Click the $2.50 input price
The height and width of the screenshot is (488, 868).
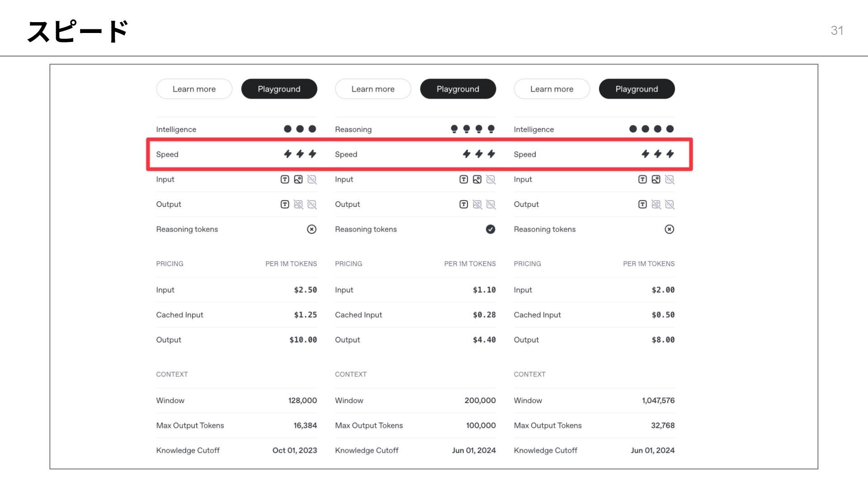coord(305,290)
